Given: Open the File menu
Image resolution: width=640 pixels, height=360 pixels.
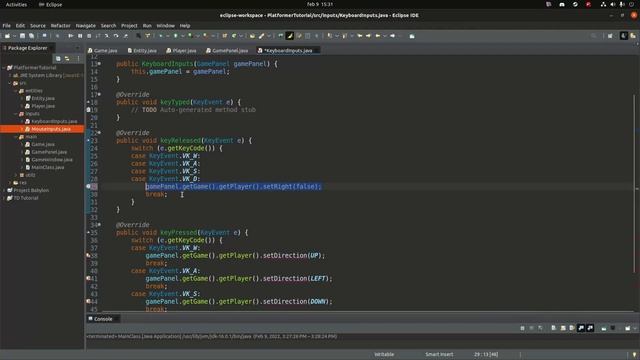Looking at the screenshot, I should click(x=7, y=25).
